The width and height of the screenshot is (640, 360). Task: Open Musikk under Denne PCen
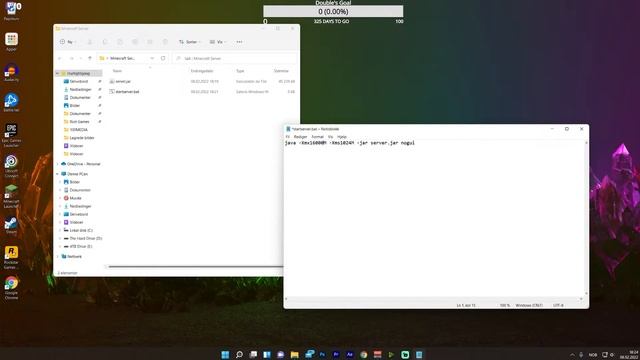click(x=75, y=198)
